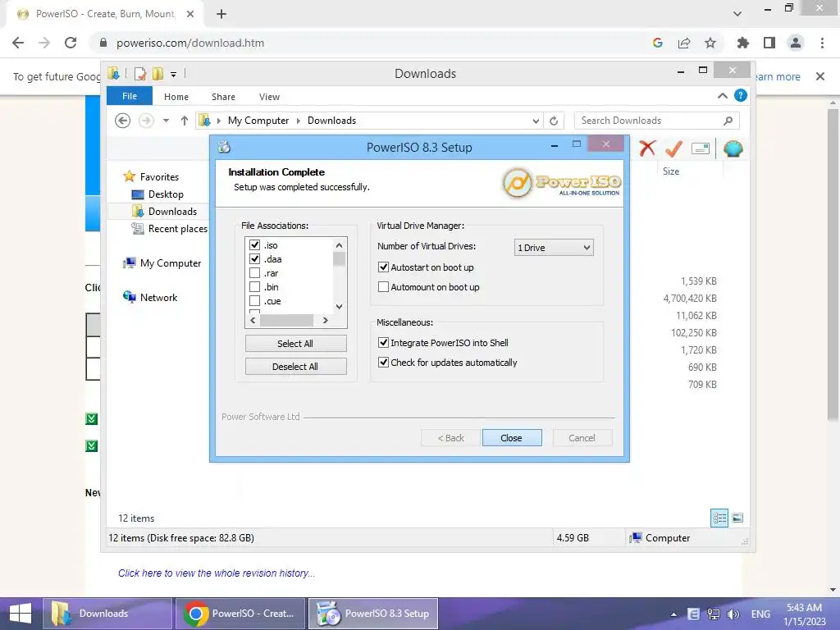
Task: Select Network in navigation pane
Action: pyautogui.click(x=158, y=297)
